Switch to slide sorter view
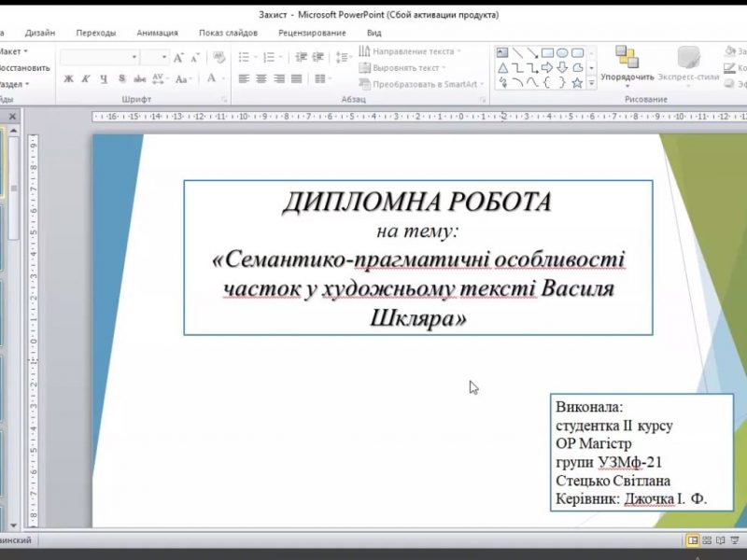 (x=708, y=540)
